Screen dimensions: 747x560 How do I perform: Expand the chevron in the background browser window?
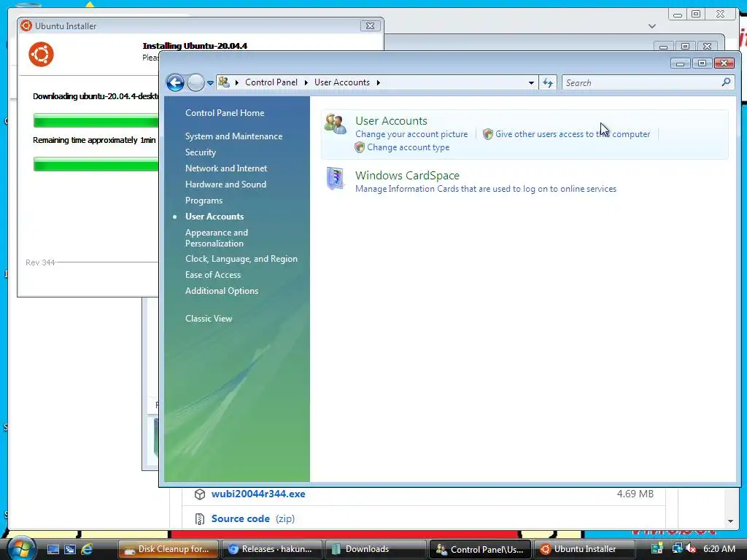pos(652,26)
